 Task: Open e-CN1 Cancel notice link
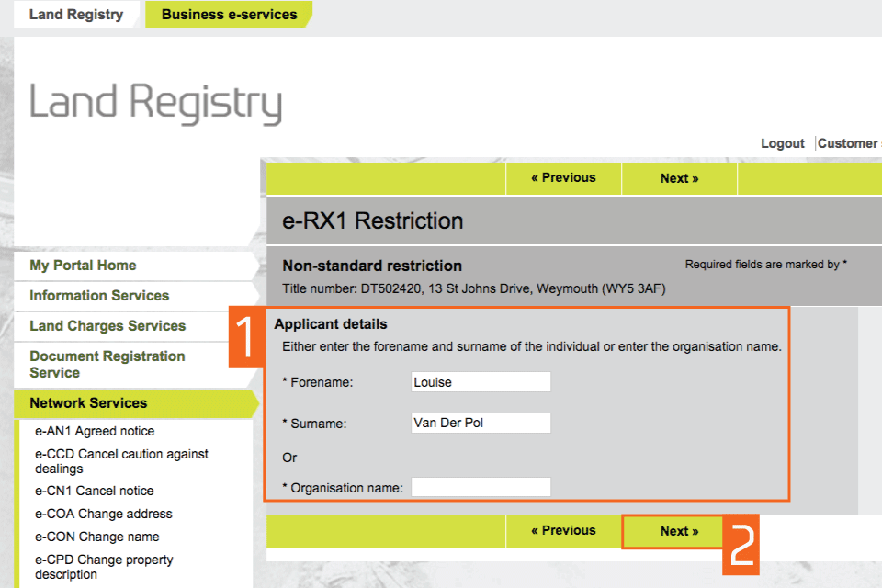click(x=94, y=491)
